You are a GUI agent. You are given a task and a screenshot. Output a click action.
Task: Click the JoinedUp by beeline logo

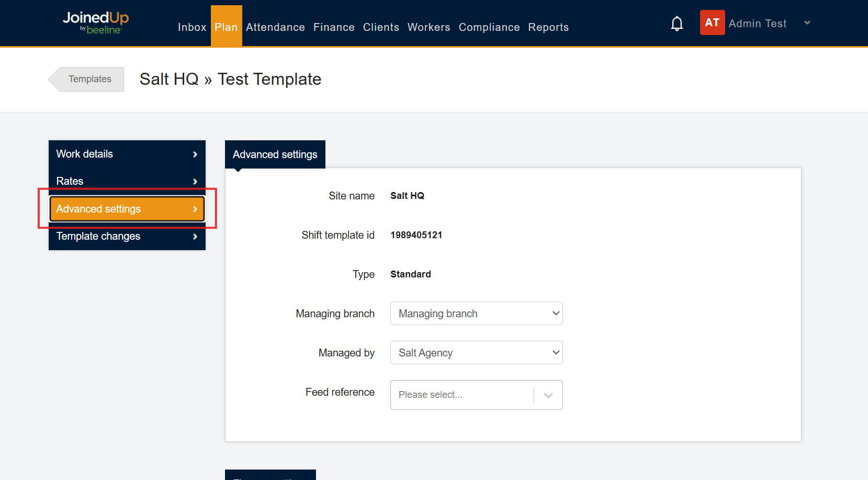[96, 23]
